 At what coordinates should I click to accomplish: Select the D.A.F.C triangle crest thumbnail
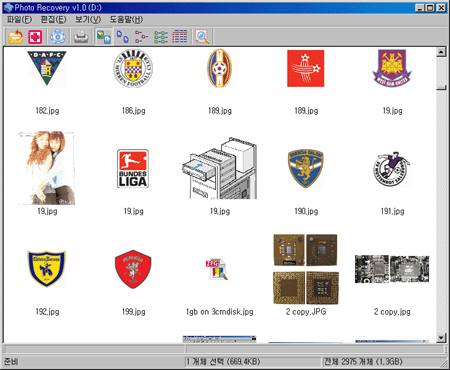[x=47, y=68]
